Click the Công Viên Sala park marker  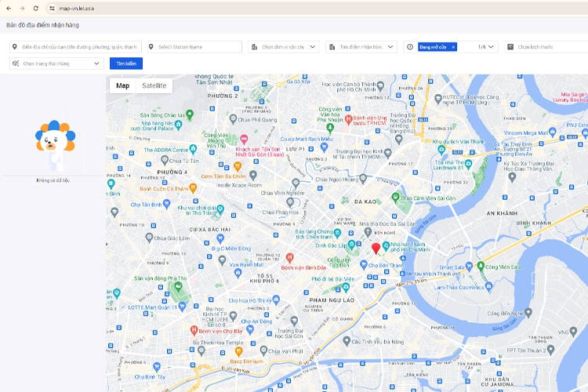click(480, 267)
